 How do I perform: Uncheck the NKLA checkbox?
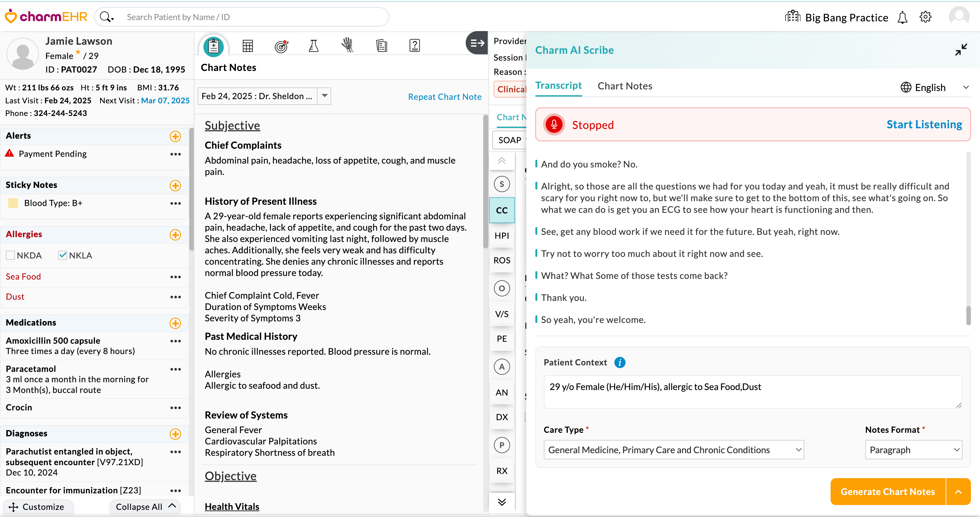pos(63,256)
